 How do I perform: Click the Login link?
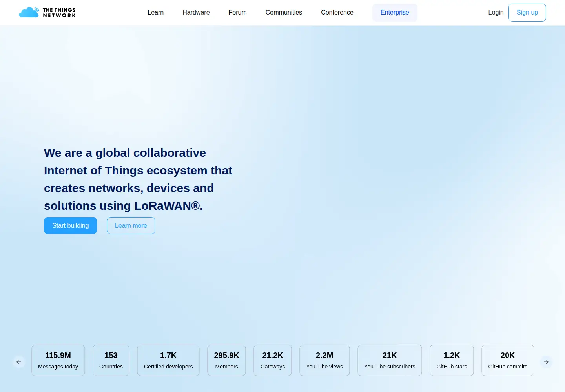[x=496, y=13]
